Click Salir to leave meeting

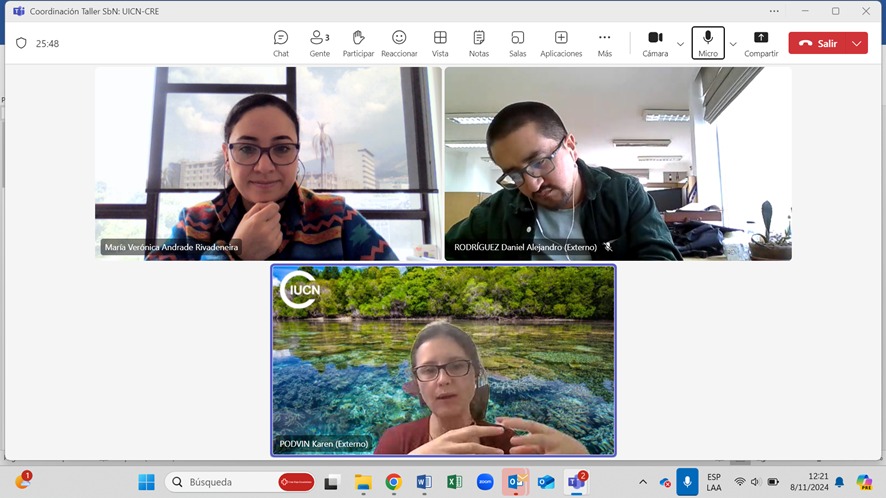coord(818,44)
